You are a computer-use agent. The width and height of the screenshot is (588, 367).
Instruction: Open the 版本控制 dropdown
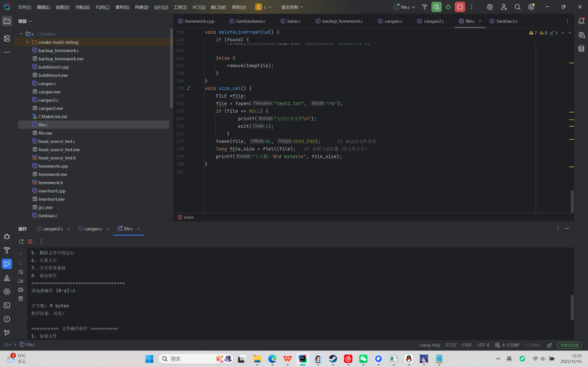(292, 7)
